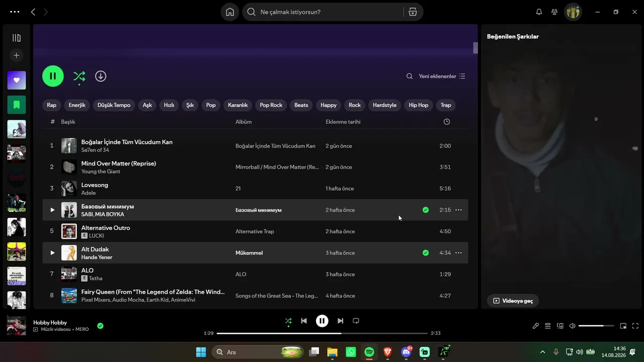Viewport: 644px width, 362px height.
Task: Unlike Alt Dudak via its green check
Action: [x=426, y=253]
